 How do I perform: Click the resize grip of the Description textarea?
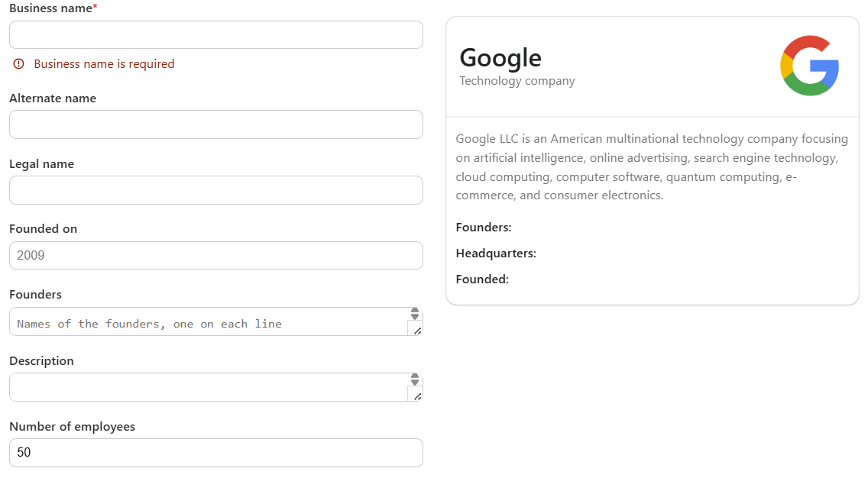pos(419,396)
